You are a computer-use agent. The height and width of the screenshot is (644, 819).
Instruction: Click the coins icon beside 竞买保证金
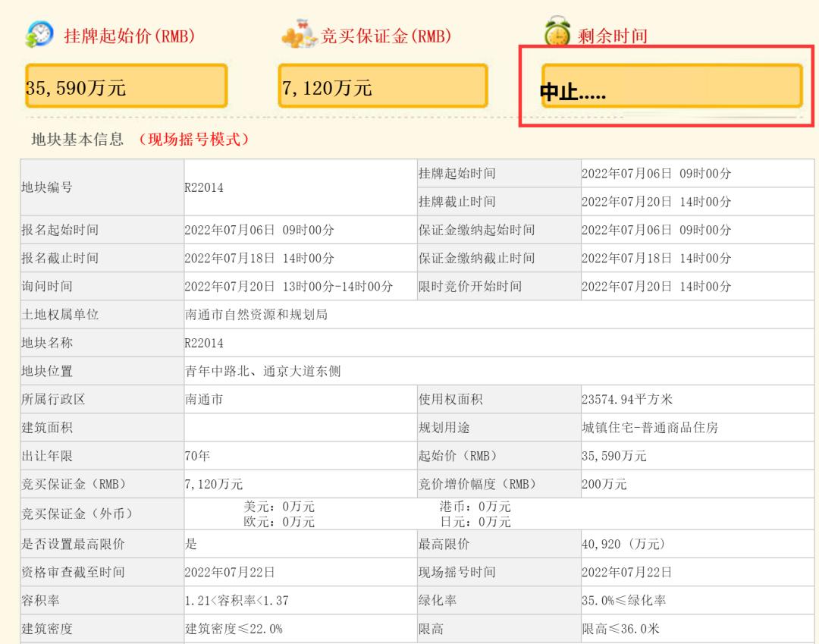point(300,34)
